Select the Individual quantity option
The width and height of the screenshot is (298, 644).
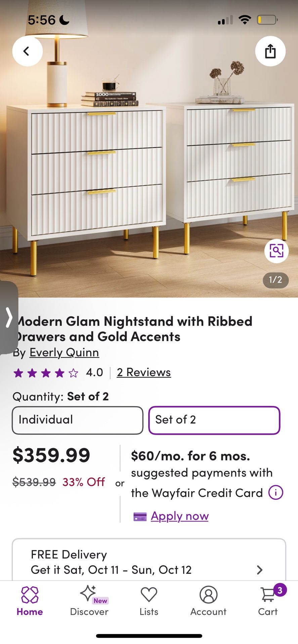[77, 420]
